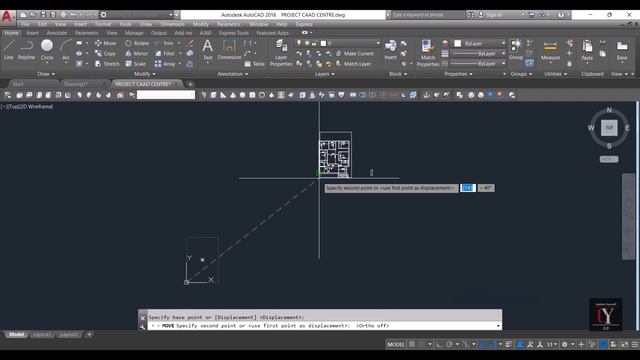Open the Format menu
The image size is (640, 360).
[103, 24]
